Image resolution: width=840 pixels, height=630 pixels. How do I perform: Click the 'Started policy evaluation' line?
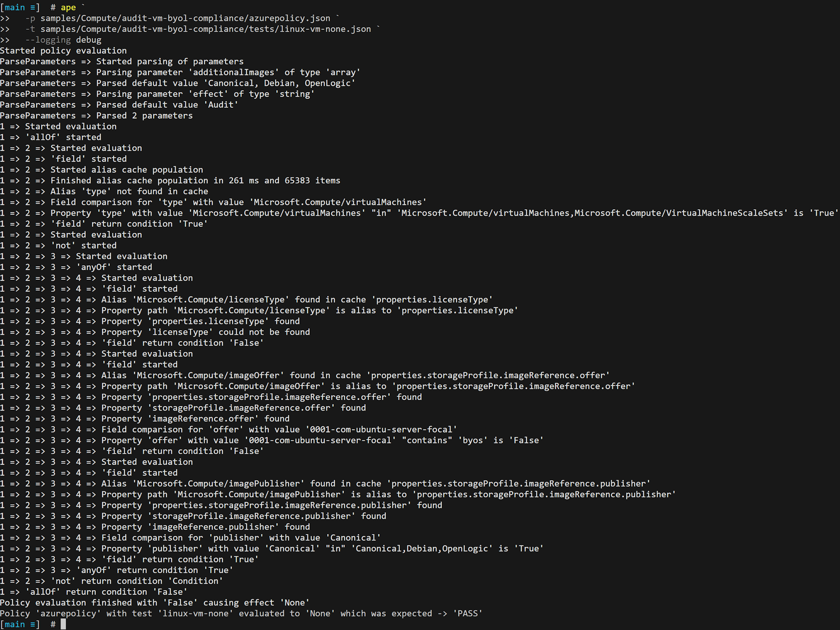click(x=63, y=51)
